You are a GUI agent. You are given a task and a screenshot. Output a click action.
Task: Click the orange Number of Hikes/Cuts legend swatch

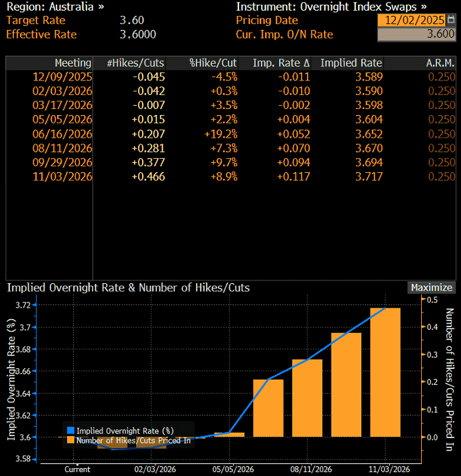tap(70, 440)
